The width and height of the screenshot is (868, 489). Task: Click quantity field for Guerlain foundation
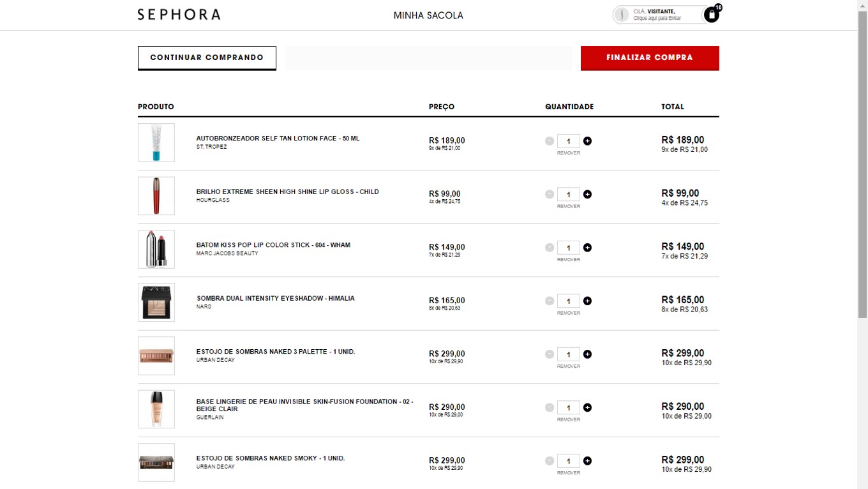(569, 407)
